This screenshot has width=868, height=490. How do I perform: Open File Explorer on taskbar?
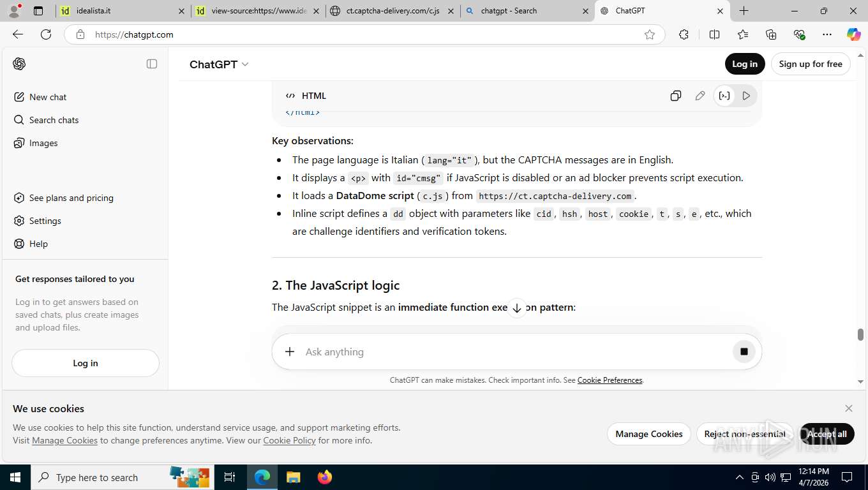pyautogui.click(x=293, y=477)
